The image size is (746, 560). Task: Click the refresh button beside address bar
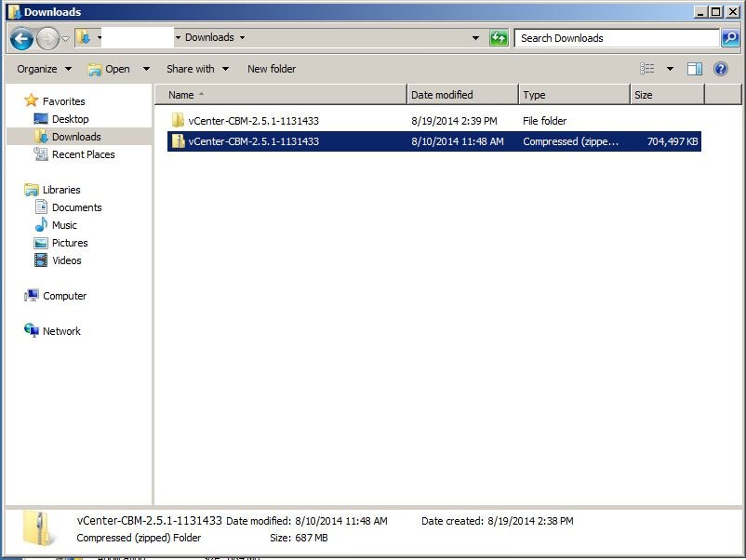pyautogui.click(x=500, y=38)
